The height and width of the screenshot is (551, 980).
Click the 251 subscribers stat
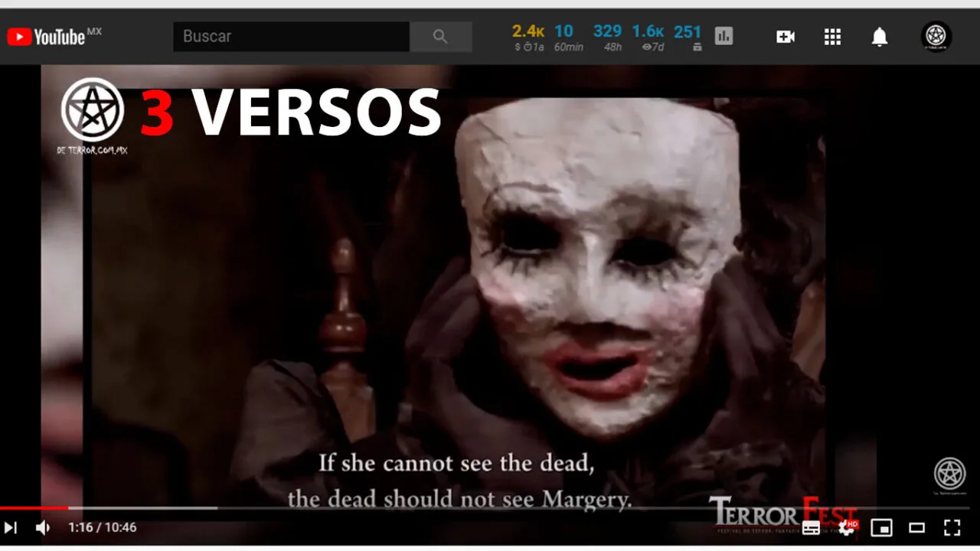[688, 37]
